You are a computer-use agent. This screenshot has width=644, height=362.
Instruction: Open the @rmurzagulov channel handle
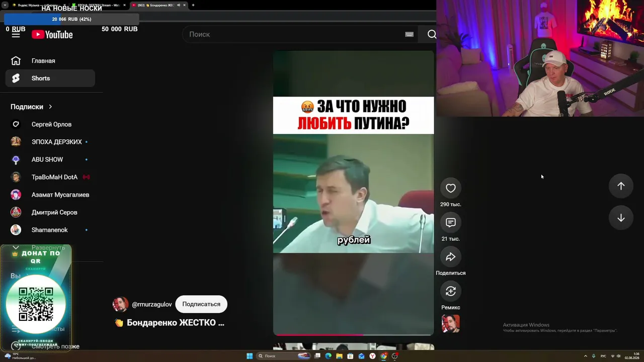[152, 304]
